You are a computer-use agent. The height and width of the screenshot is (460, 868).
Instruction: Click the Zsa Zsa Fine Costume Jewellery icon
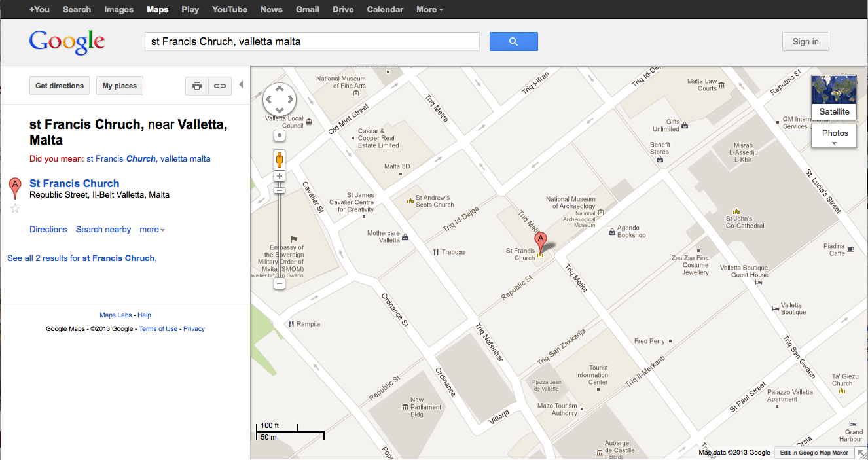(x=699, y=250)
